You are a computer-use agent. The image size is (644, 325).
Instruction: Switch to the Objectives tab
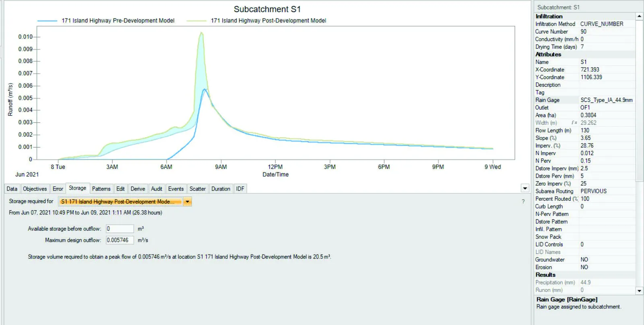(35, 188)
